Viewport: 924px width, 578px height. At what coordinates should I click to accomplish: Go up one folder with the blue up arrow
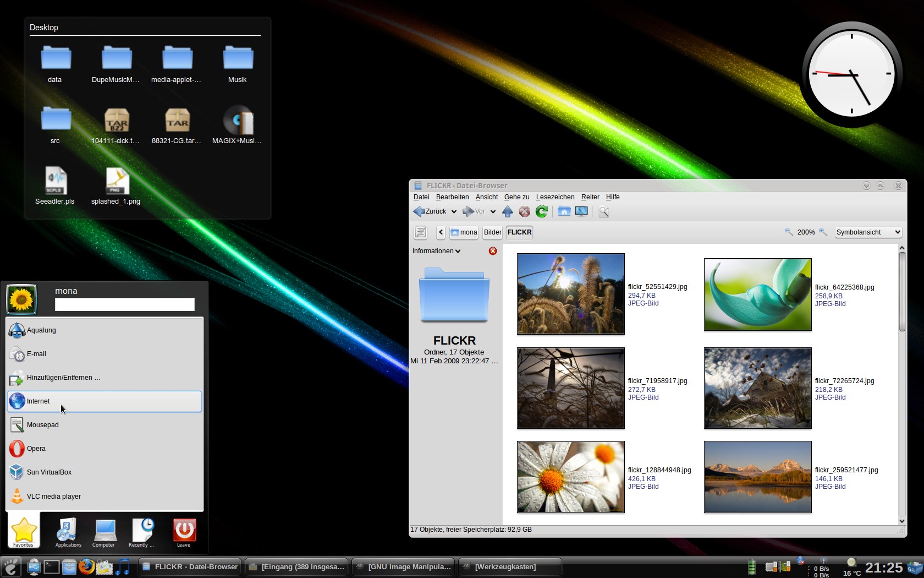[x=508, y=211]
